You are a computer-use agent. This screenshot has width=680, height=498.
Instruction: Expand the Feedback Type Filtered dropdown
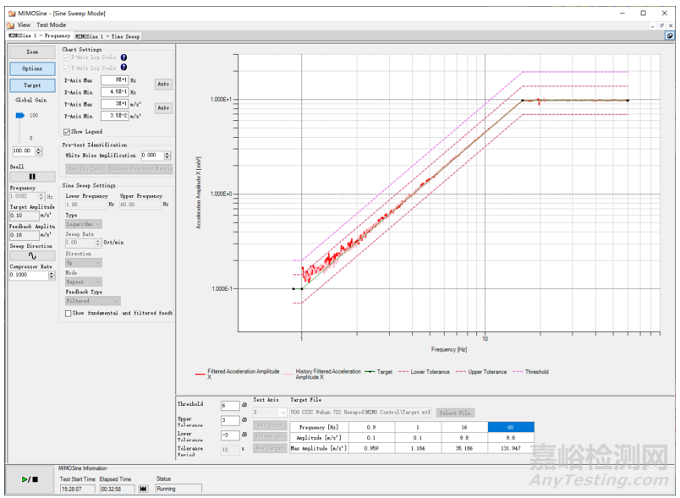point(92,300)
